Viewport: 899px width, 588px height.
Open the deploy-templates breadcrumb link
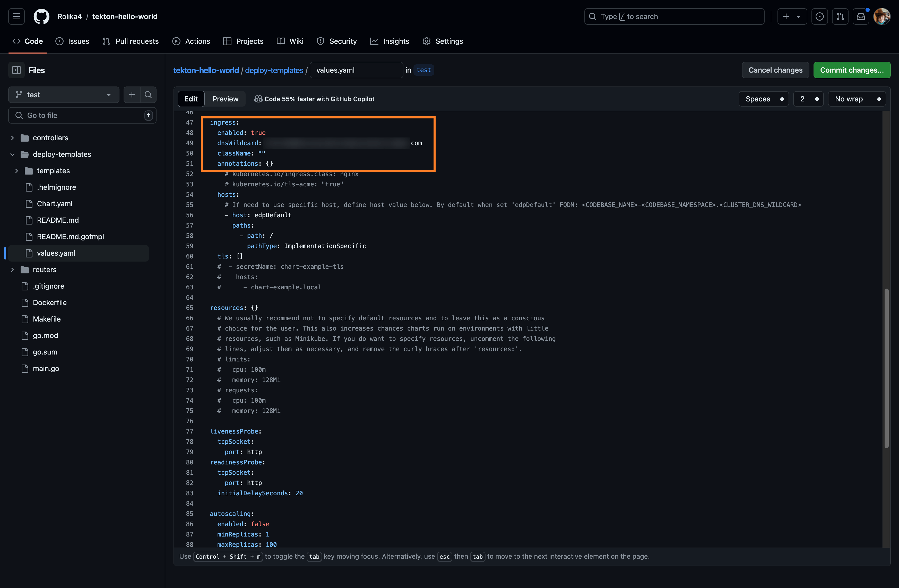click(274, 70)
